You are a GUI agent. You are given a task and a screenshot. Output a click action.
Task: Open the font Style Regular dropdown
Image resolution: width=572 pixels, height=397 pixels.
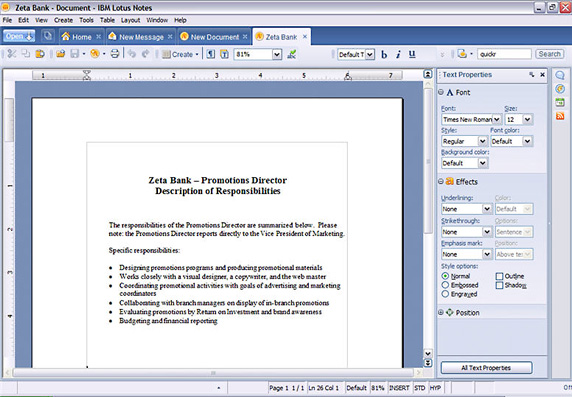pos(482,141)
